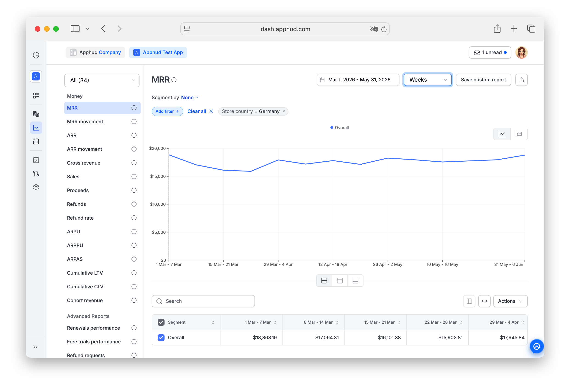The image size is (570, 392).
Task: Select split chart and table layout
Action: 324,281
